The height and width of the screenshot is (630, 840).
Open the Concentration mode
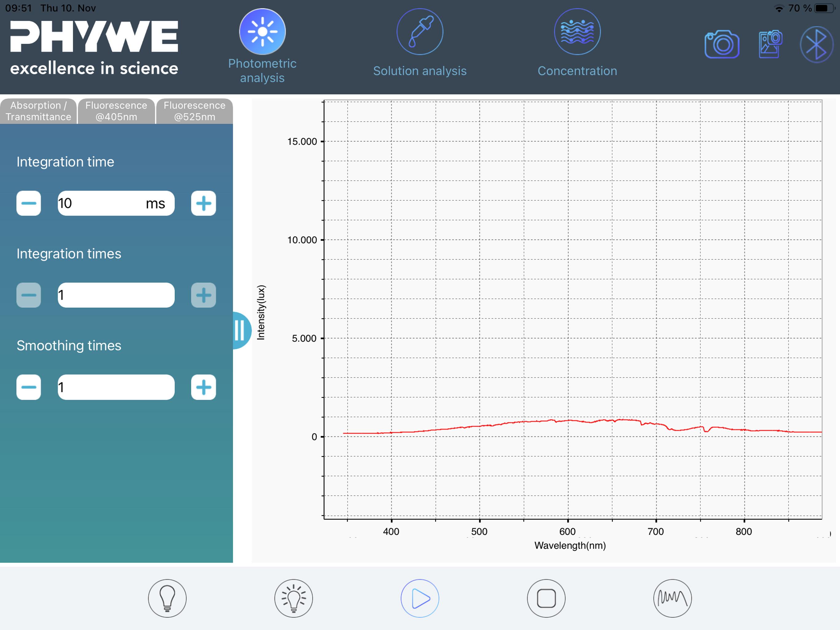pos(577,32)
